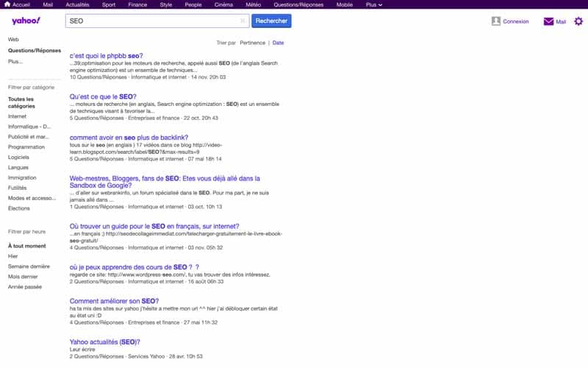Open Mobile in the top navigation

pyautogui.click(x=344, y=4)
